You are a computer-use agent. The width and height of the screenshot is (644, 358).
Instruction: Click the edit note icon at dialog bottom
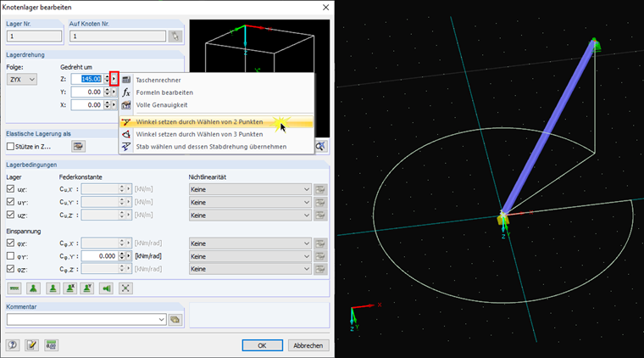click(x=31, y=344)
